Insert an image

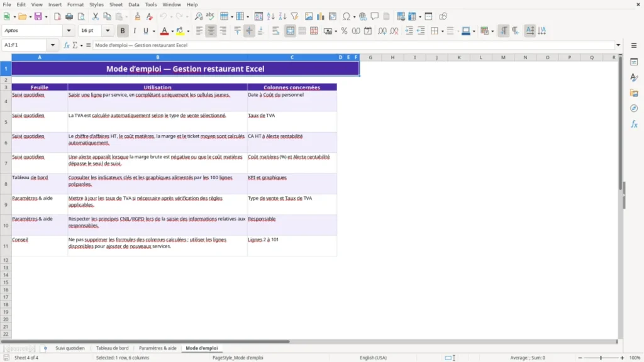point(309,16)
